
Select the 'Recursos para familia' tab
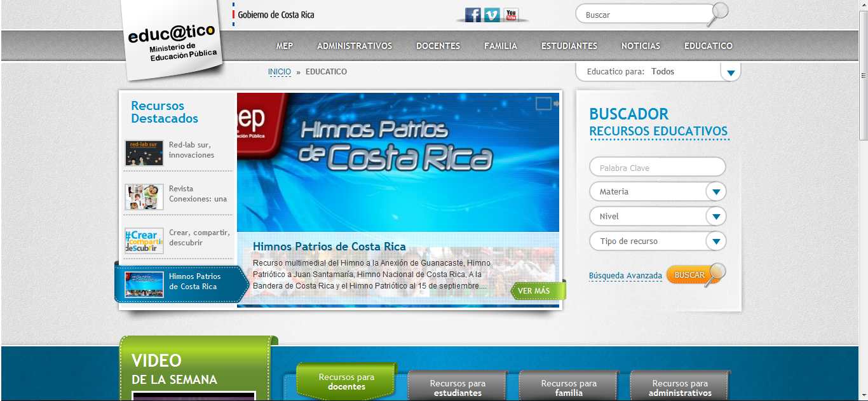(569, 386)
